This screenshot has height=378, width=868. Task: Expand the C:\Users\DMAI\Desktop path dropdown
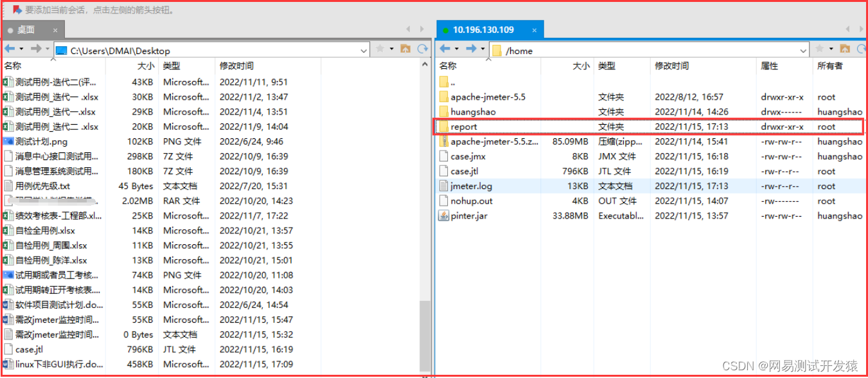pyautogui.click(x=364, y=51)
